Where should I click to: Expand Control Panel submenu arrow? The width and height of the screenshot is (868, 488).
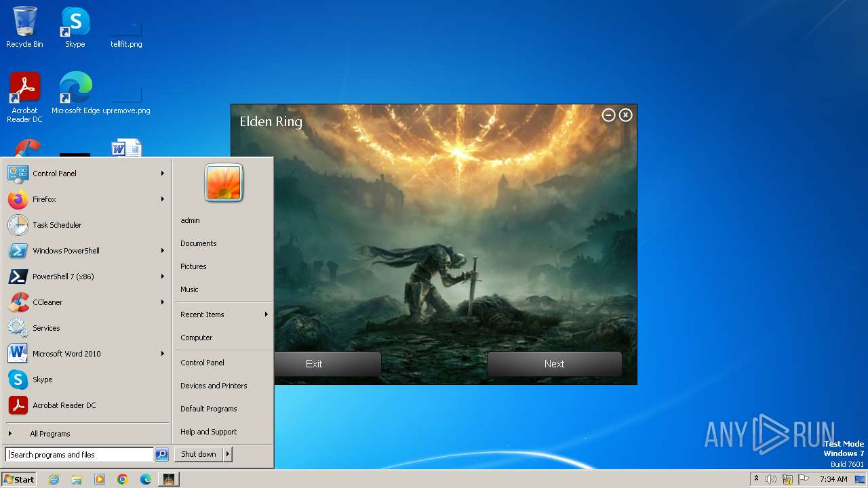click(x=163, y=174)
